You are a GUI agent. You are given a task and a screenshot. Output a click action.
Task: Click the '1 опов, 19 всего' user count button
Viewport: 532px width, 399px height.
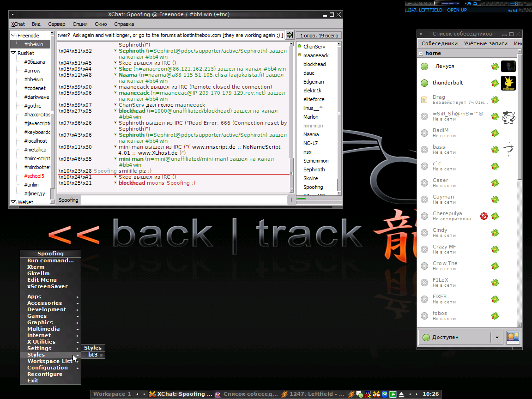tap(319, 35)
